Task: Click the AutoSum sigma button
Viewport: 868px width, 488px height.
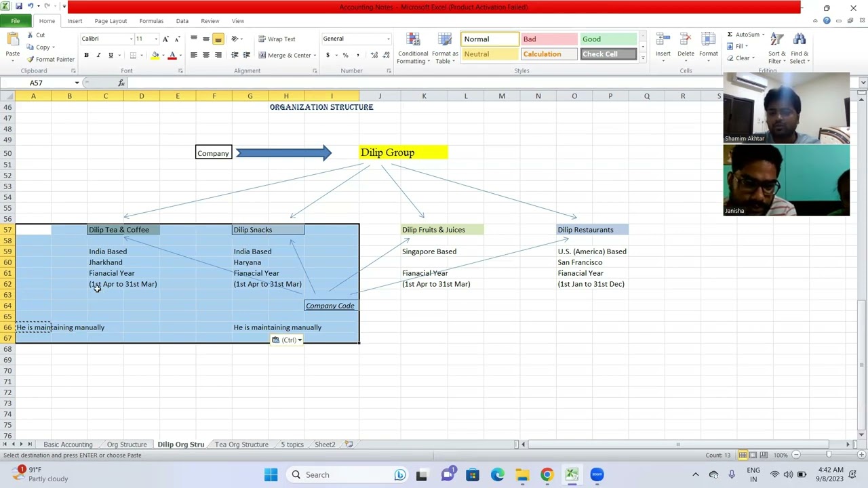Action: pyautogui.click(x=744, y=35)
